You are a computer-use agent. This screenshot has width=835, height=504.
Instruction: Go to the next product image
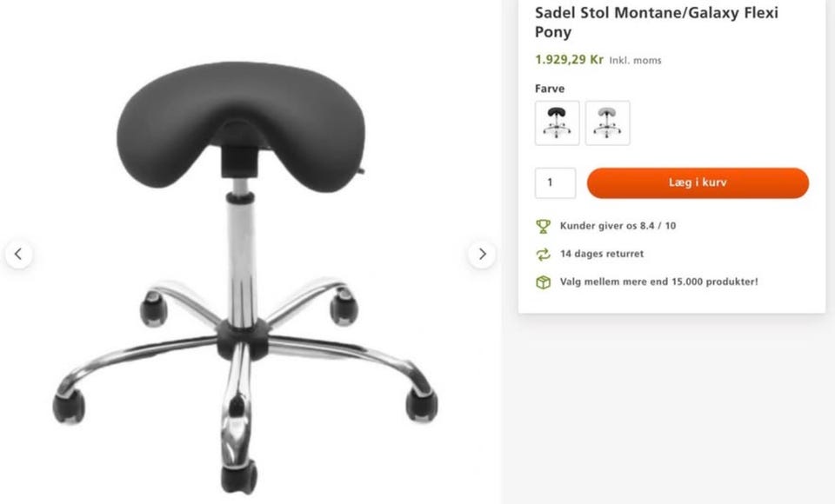482,255
